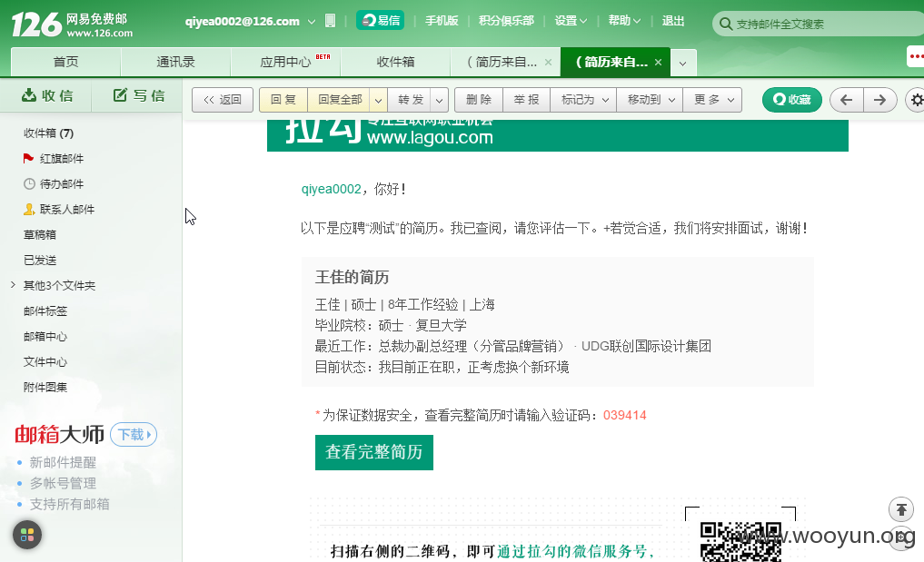Close the active 简历来自 tab

point(658,63)
